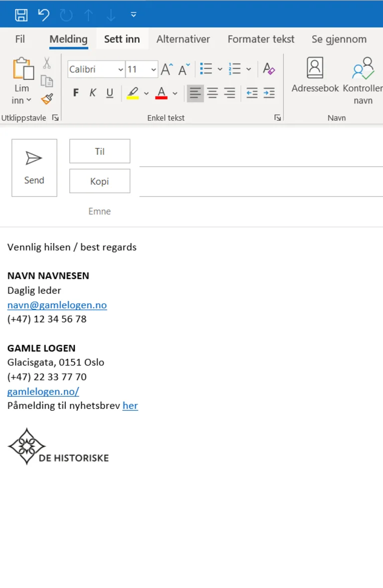Toggle underline formatting (U)

tap(110, 93)
